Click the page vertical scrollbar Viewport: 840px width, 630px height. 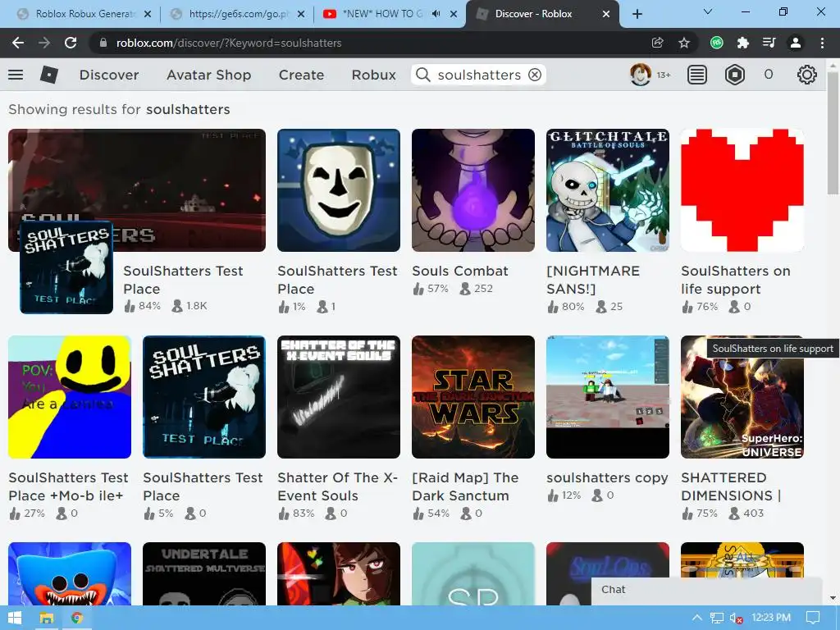pyautogui.click(x=833, y=134)
